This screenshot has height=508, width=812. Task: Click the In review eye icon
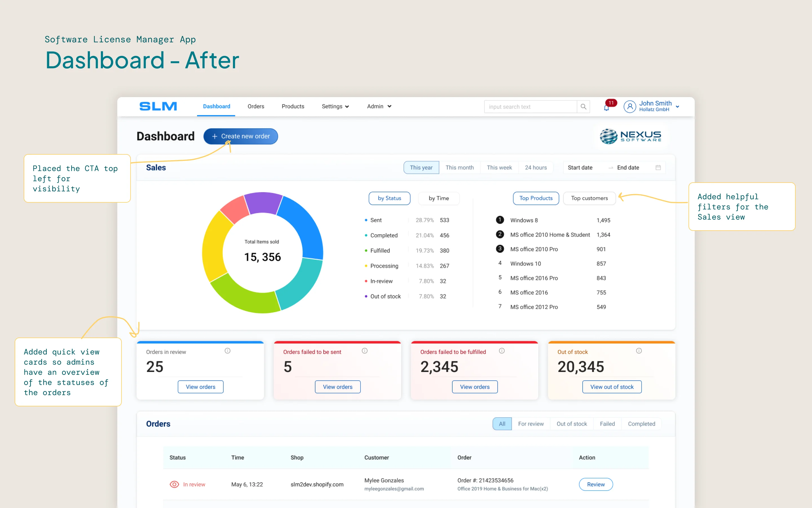pos(174,484)
